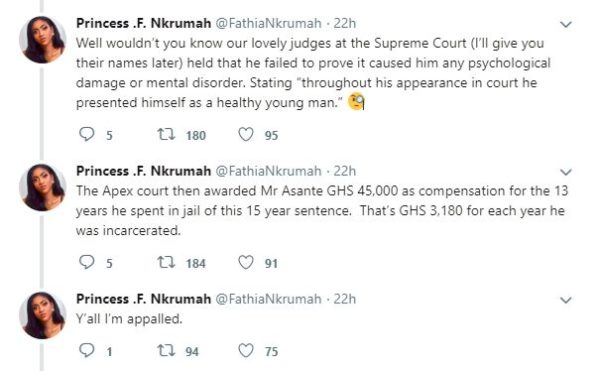Retweet the tweet with 94 retweets

coord(166,350)
